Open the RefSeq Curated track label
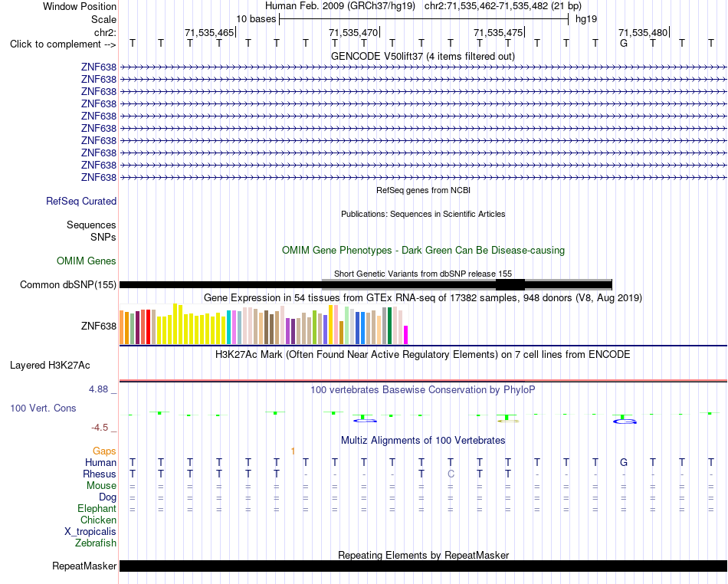The height and width of the screenshot is (584, 728). [81, 201]
